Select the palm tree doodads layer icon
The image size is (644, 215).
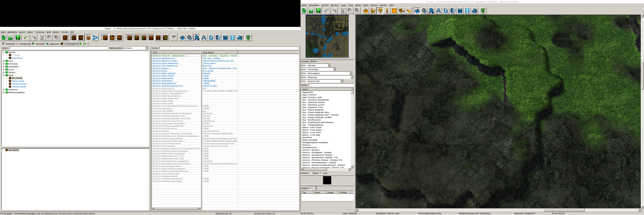pyautogui.click(x=380, y=11)
